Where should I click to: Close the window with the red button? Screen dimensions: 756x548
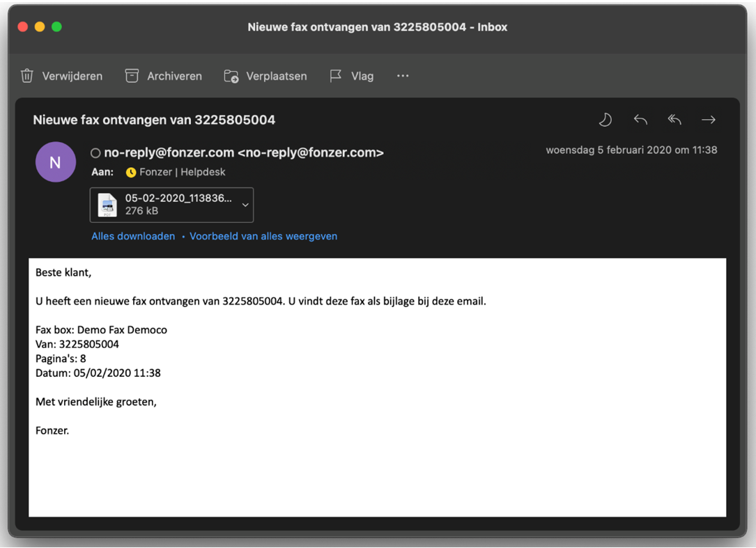tap(23, 27)
